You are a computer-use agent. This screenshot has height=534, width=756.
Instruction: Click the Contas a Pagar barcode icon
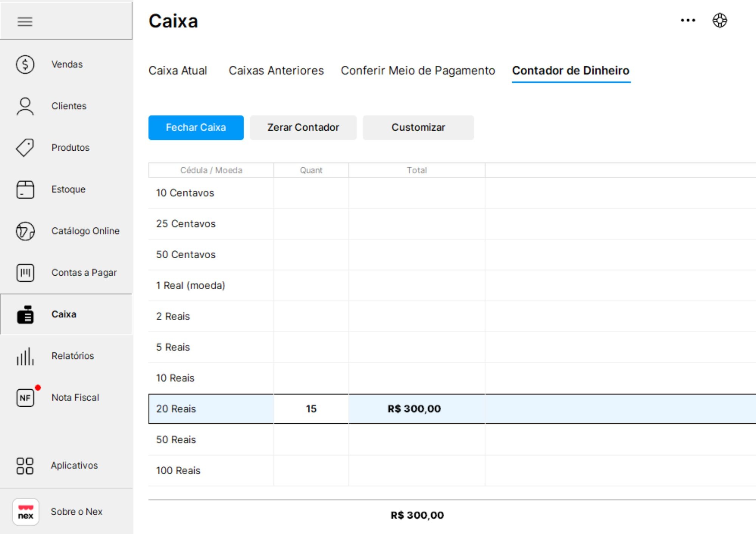pyautogui.click(x=25, y=273)
